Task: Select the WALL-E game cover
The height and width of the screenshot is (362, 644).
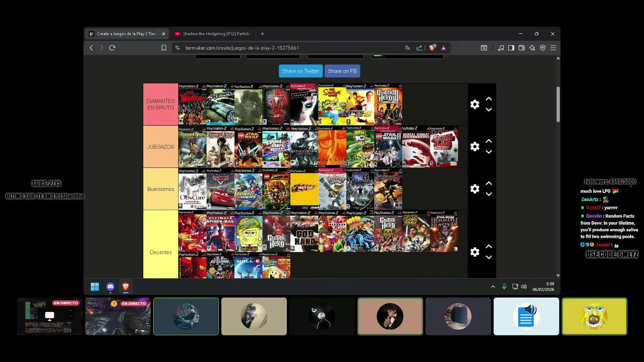Action: pyautogui.click(x=248, y=265)
